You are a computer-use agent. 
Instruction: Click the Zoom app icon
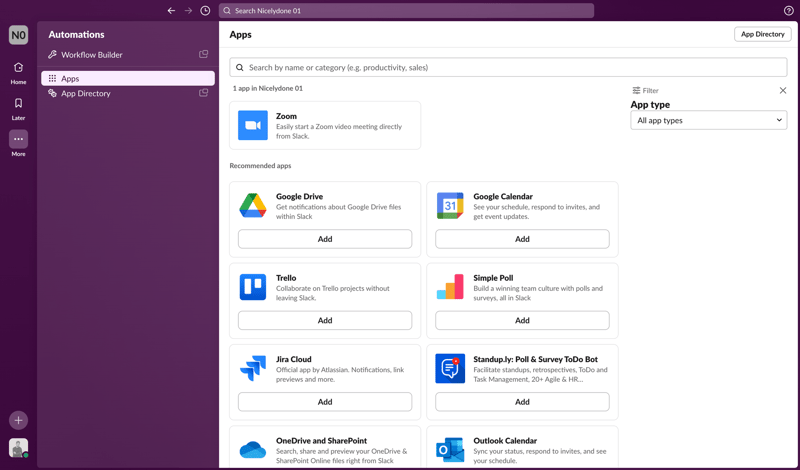(253, 125)
